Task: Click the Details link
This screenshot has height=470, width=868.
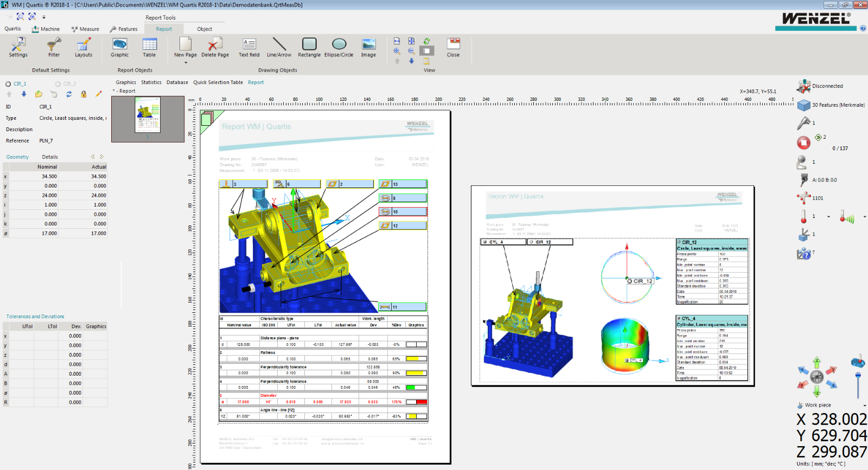Action: [50, 157]
